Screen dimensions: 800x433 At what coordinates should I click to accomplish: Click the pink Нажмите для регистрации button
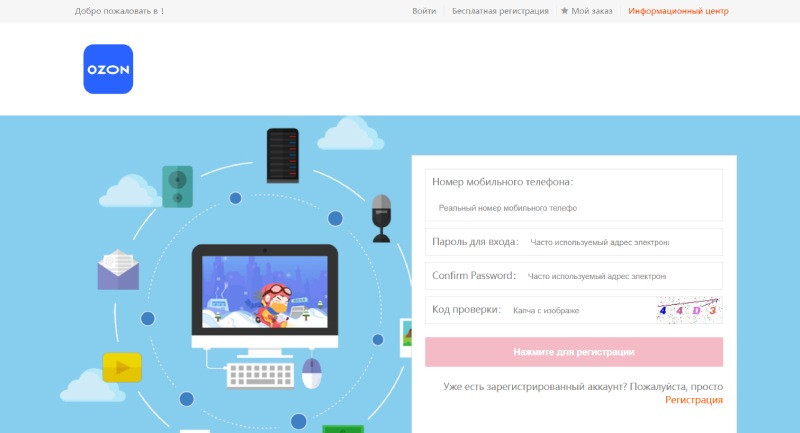(574, 352)
